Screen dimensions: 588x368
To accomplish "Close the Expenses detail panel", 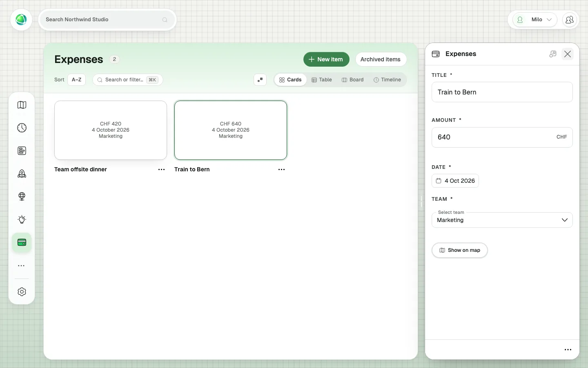I will tap(568, 54).
